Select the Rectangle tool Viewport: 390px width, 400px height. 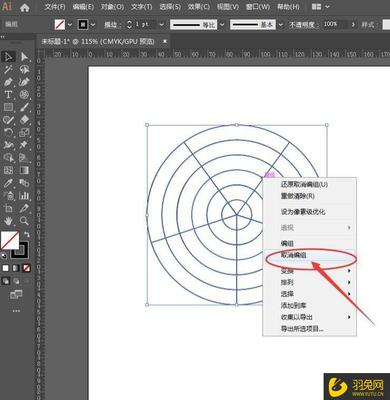pyautogui.click(x=8, y=107)
